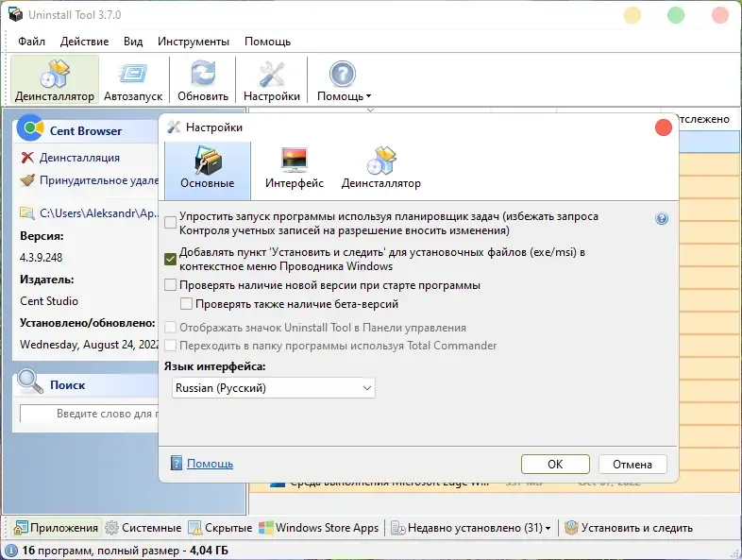Screen dimensions: 742x560
Task: Click the magnifier icon in Поиск panel
Action: pyautogui.click(x=30, y=382)
